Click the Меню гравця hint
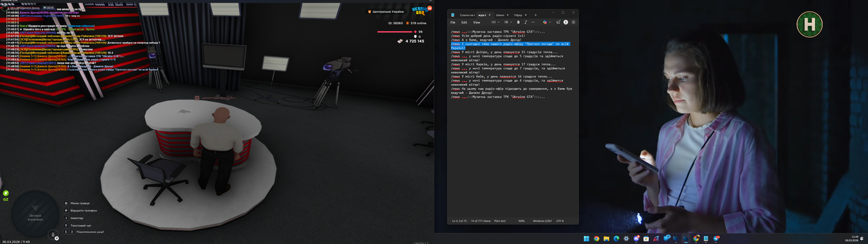The width and height of the screenshot is (868, 244). 80,203
